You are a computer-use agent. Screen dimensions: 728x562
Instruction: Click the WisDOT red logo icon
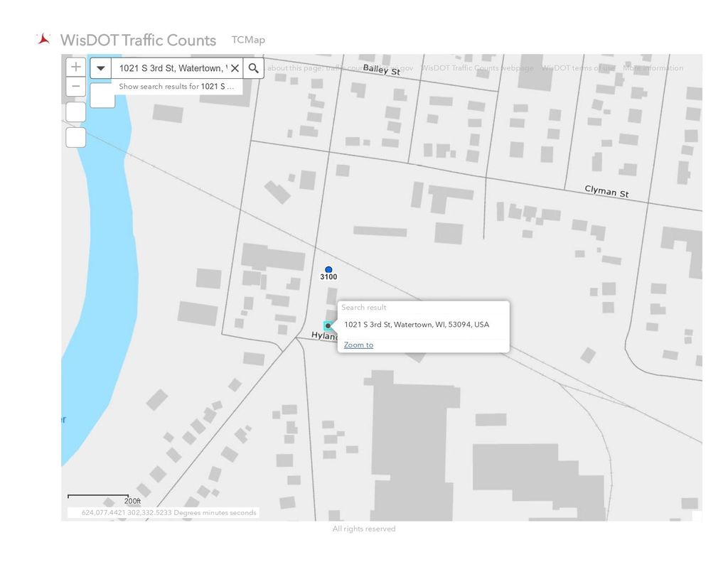[x=44, y=39]
